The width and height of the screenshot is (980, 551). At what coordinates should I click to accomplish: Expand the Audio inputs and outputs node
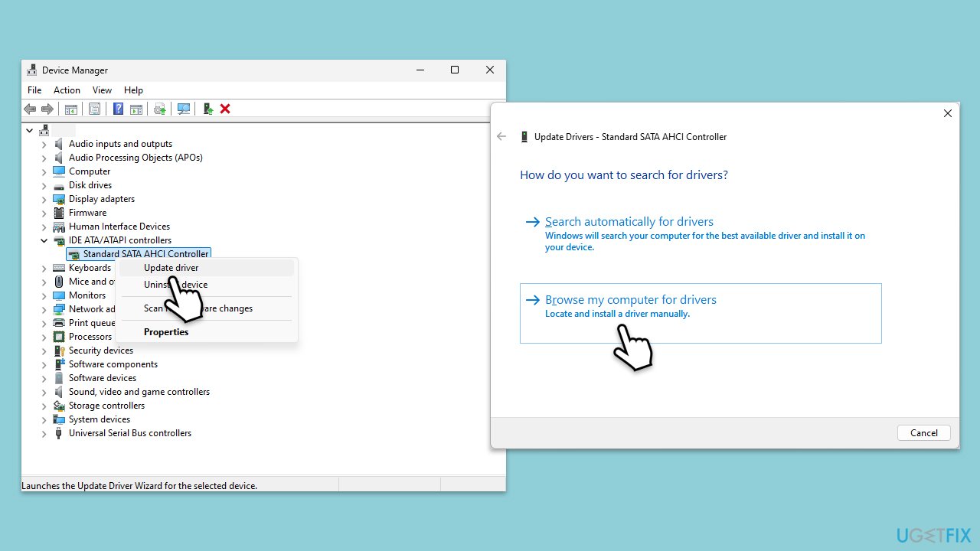click(x=44, y=144)
